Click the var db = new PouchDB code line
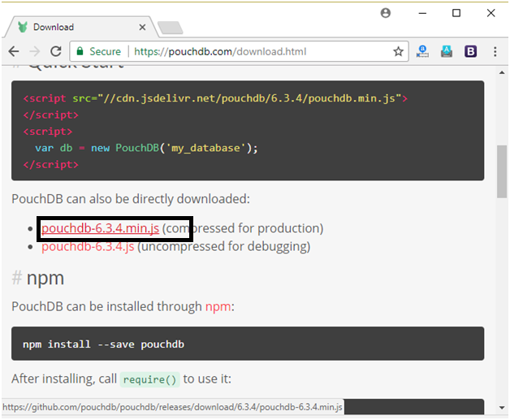 pyautogui.click(x=146, y=148)
